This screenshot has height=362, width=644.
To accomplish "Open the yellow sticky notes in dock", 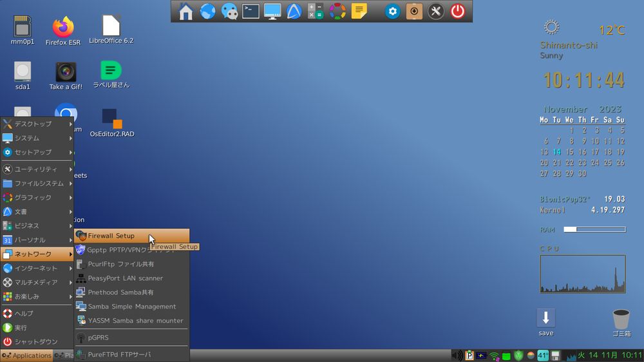I will point(359,11).
